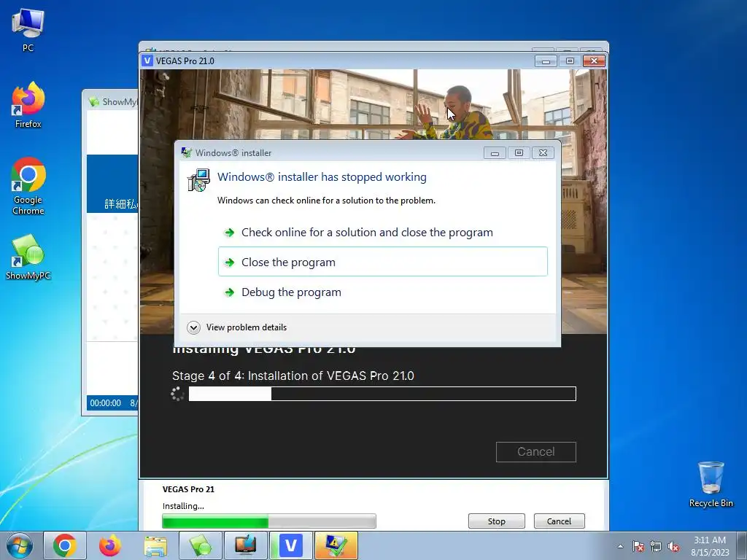747x560 pixels.
Task: Open the Recycle Bin
Action: (711, 484)
